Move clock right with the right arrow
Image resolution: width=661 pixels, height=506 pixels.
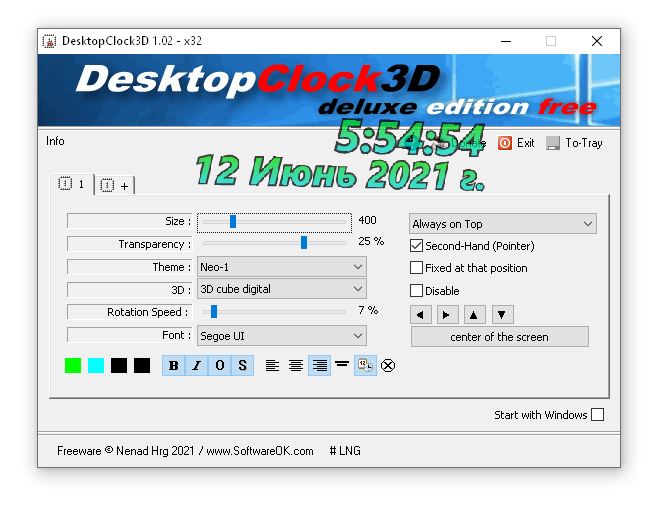447,315
